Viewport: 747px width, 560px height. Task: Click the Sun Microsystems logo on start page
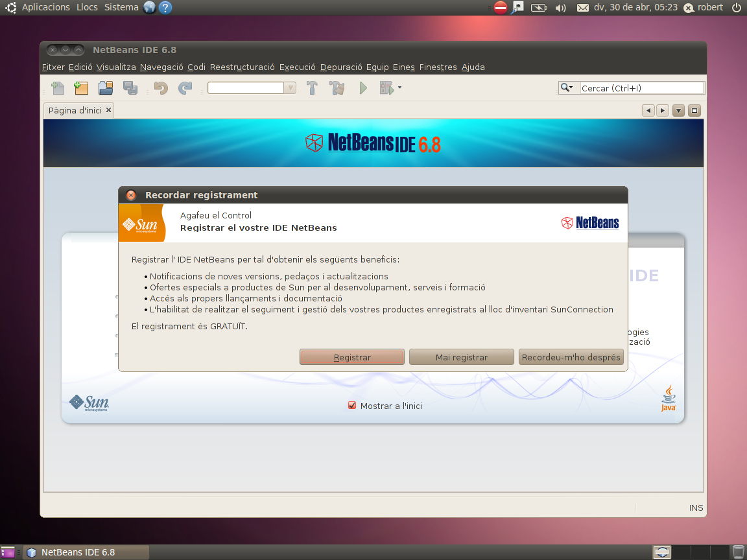[89, 403]
